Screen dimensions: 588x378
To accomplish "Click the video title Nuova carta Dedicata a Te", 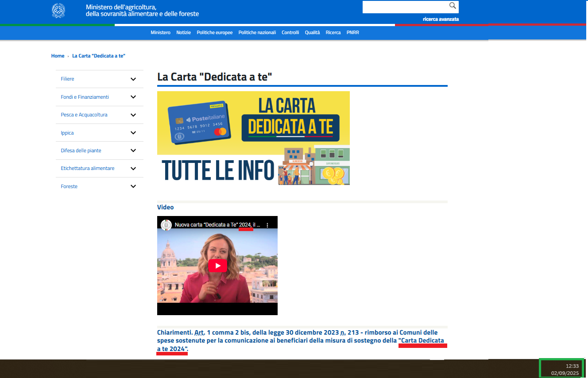I will pyautogui.click(x=217, y=225).
